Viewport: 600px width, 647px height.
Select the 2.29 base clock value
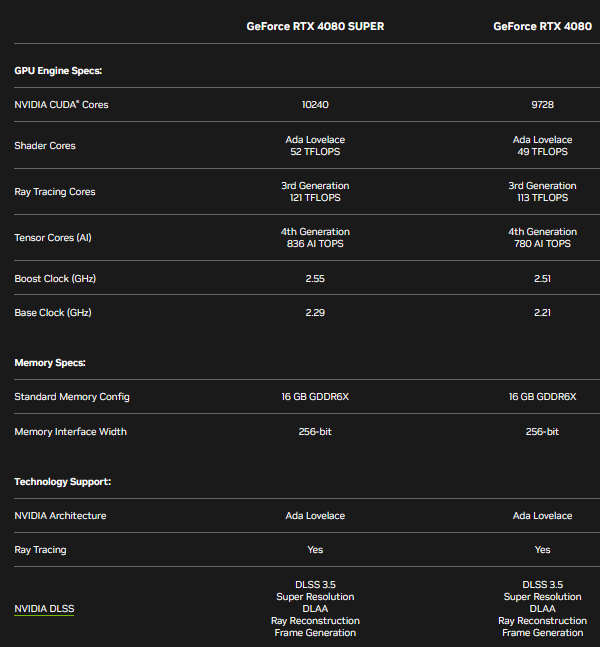click(x=315, y=312)
